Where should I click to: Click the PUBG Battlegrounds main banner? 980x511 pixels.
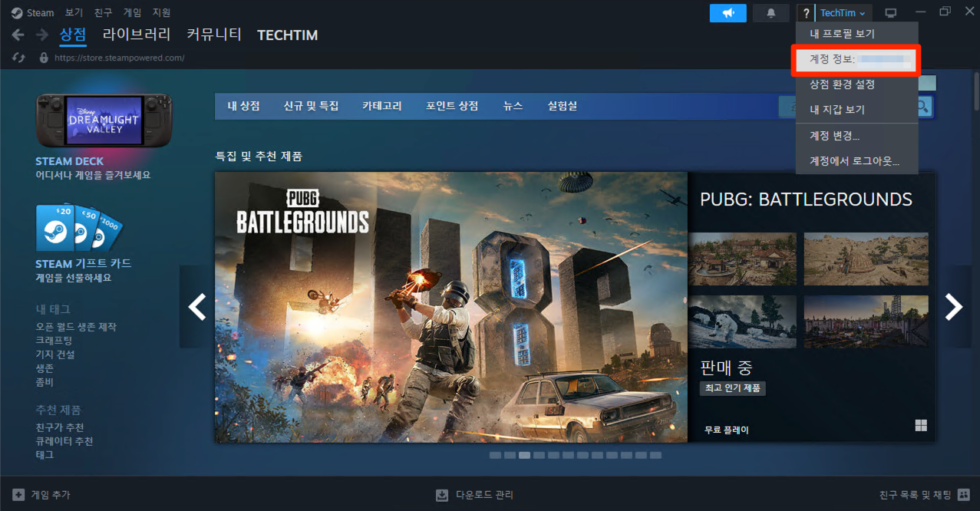[451, 307]
